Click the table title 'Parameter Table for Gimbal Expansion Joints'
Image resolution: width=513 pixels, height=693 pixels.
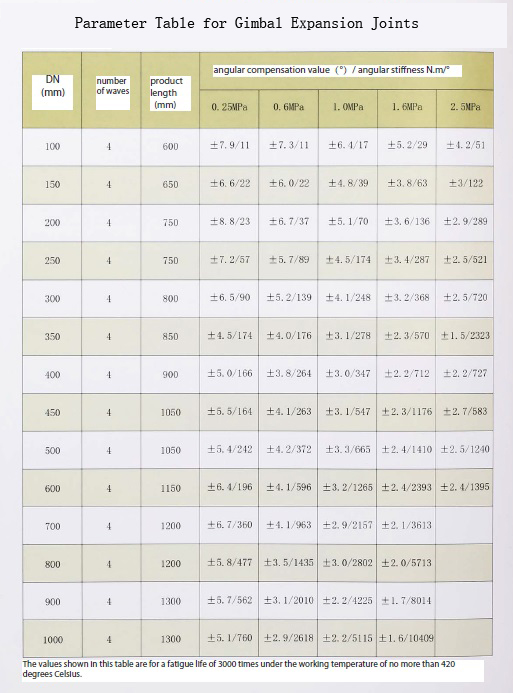pos(246,23)
